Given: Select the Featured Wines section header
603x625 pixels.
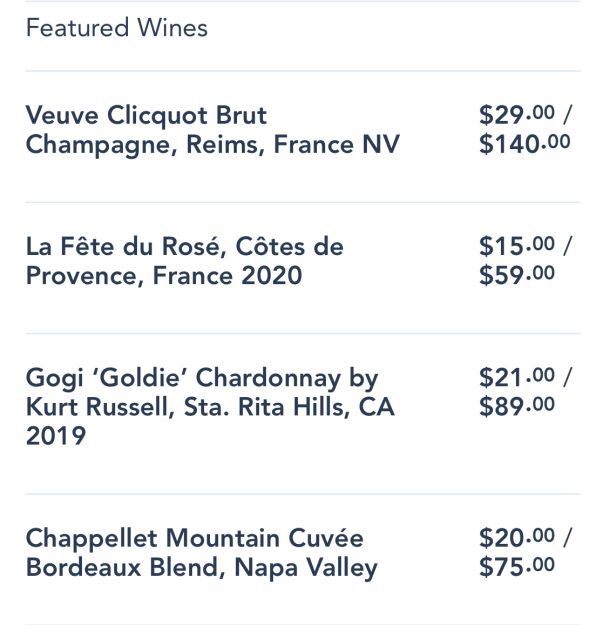Looking at the screenshot, I should (x=117, y=28).
